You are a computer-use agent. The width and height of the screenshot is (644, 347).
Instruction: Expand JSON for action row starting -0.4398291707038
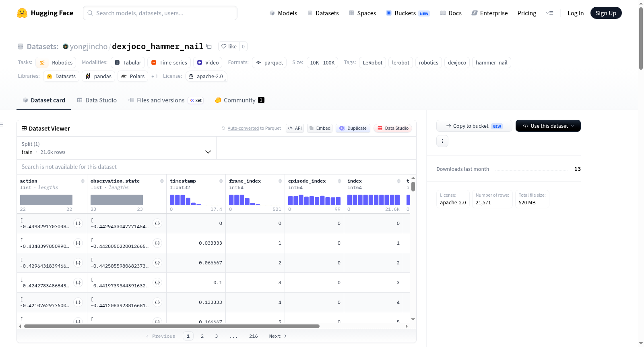click(78, 223)
